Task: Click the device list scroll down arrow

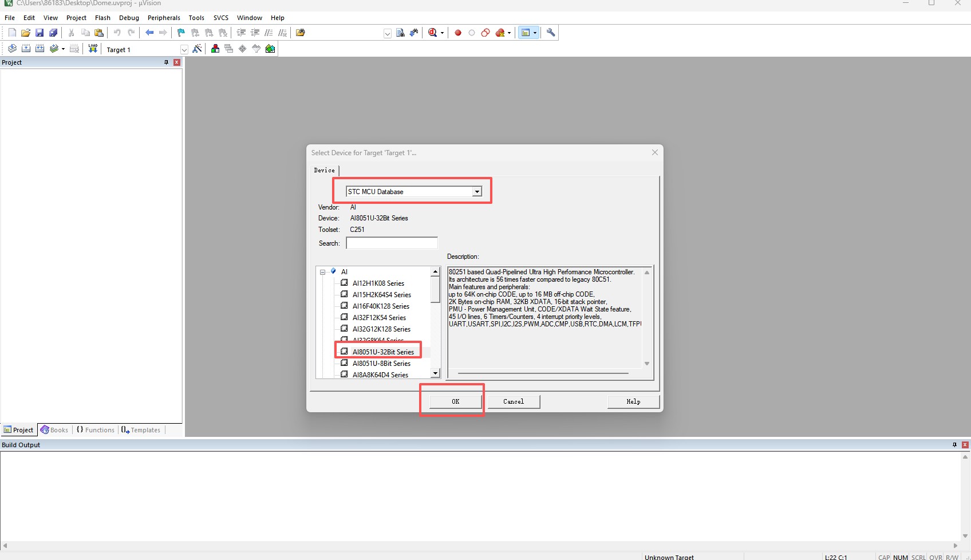Action: click(x=435, y=373)
